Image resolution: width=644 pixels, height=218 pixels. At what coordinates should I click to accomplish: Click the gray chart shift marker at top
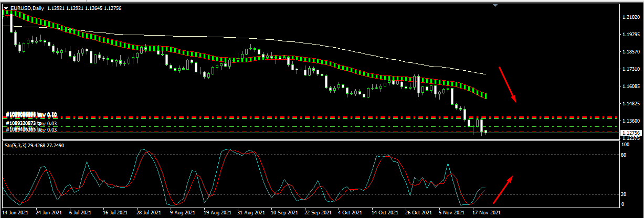click(495, 5)
